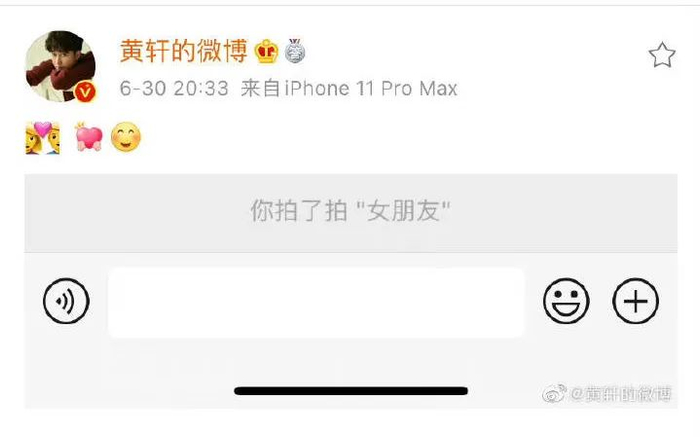Click the plus attachment icon
The width and height of the screenshot is (700, 437).
point(635,301)
